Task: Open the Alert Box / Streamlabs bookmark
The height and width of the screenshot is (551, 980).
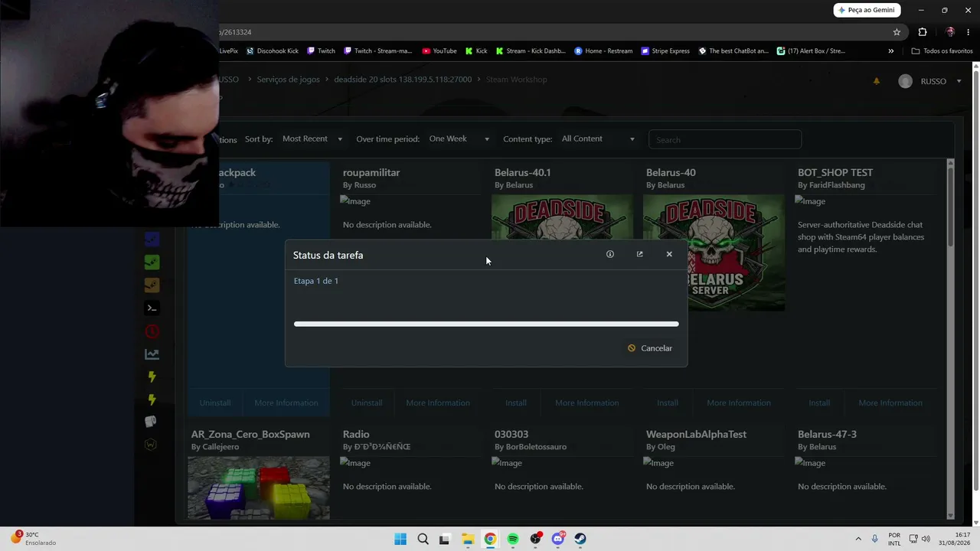Action: point(811,51)
